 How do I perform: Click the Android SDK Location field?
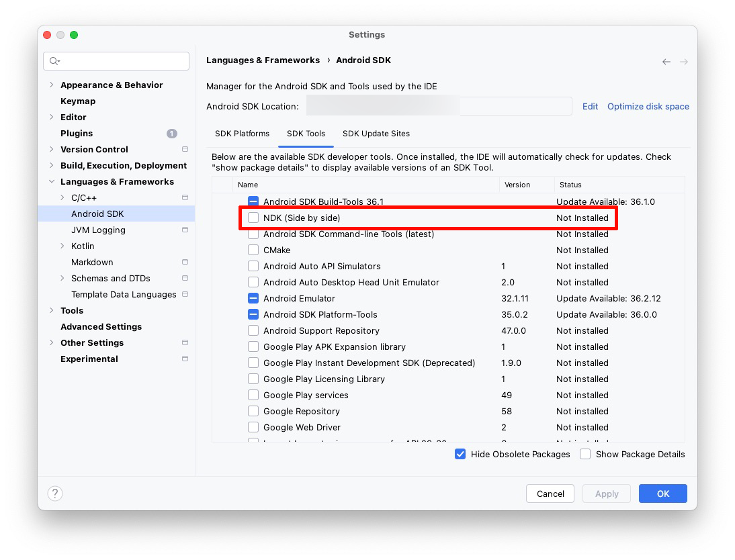[x=439, y=106]
